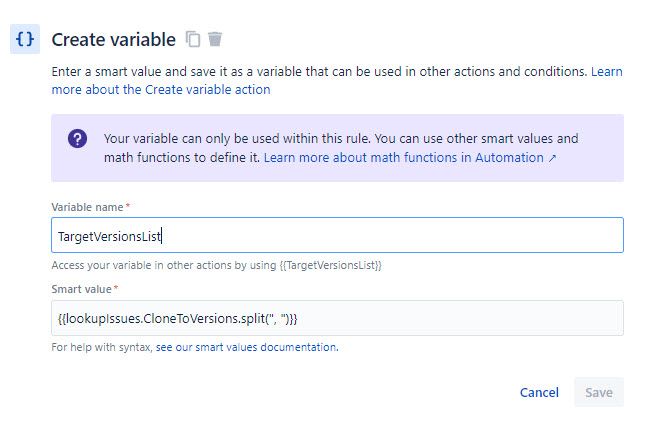Click the red asterisk beside Smart value
This screenshot has height=428, width=665.
pos(116,289)
